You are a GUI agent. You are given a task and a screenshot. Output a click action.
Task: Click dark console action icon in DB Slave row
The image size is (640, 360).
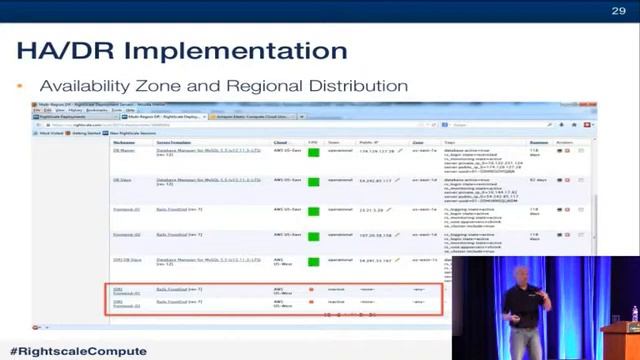pyautogui.click(x=560, y=180)
